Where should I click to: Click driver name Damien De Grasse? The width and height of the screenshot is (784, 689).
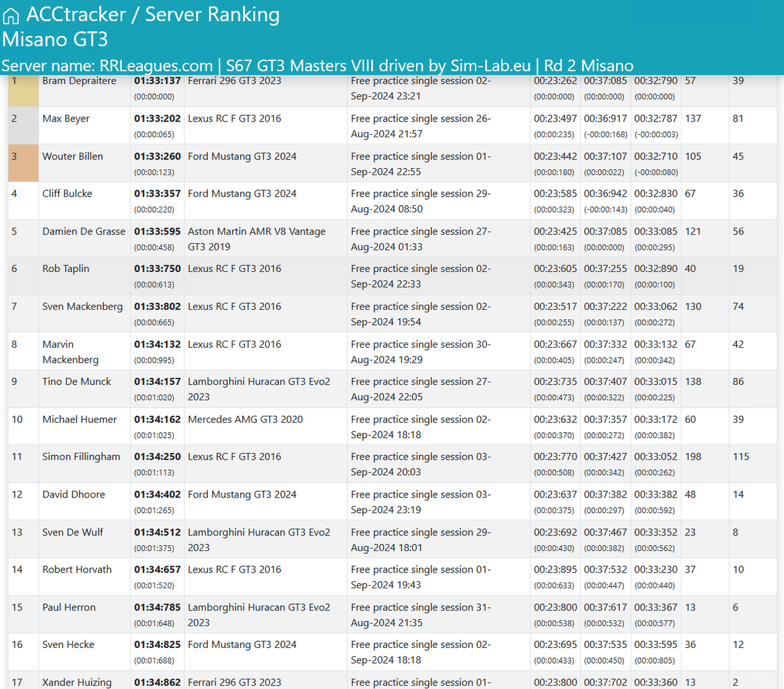84,231
